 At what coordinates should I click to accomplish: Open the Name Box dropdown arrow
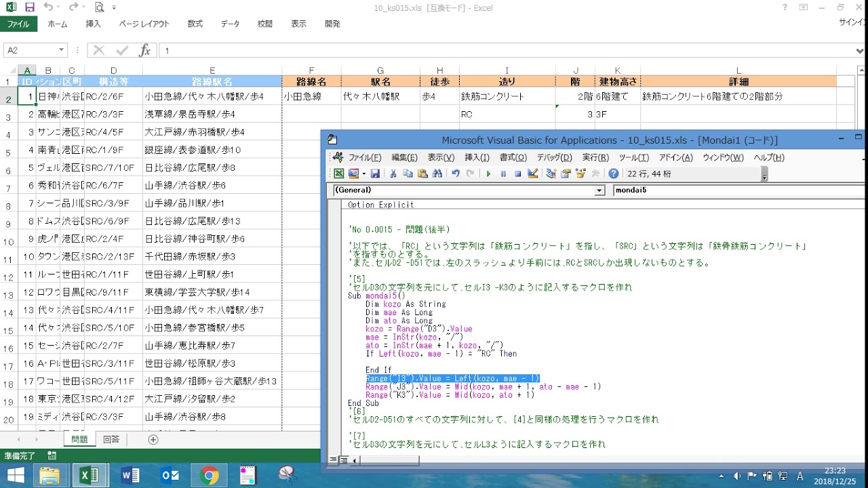[61, 51]
